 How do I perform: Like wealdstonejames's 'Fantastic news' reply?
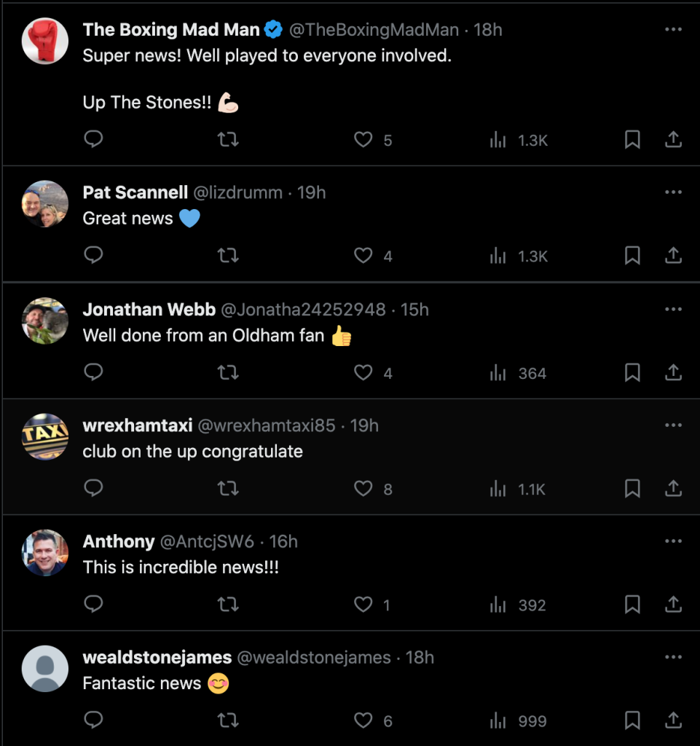point(363,721)
